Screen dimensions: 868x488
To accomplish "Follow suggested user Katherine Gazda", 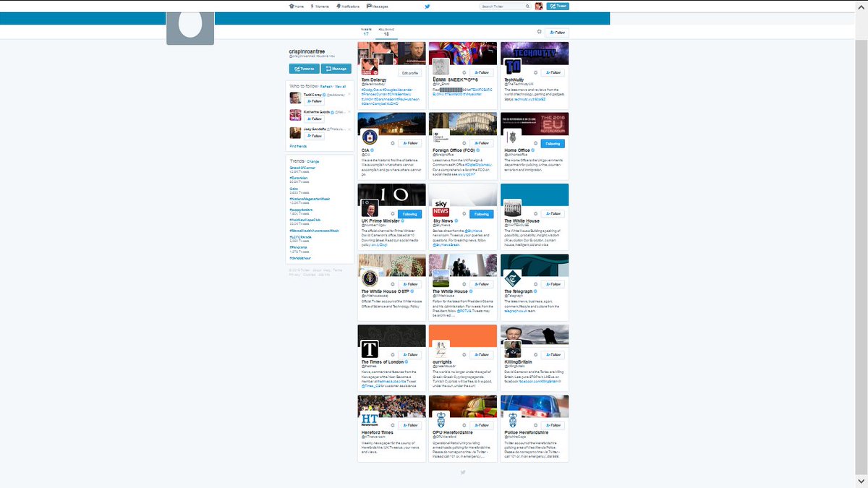I will pyautogui.click(x=314, y=119).
